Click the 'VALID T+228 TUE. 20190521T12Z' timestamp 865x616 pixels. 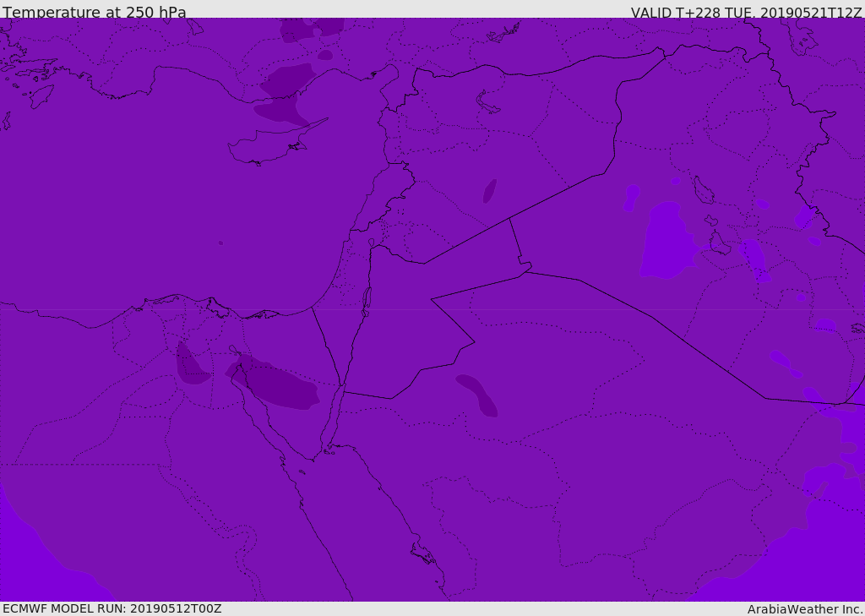click(x=747, y=12)
